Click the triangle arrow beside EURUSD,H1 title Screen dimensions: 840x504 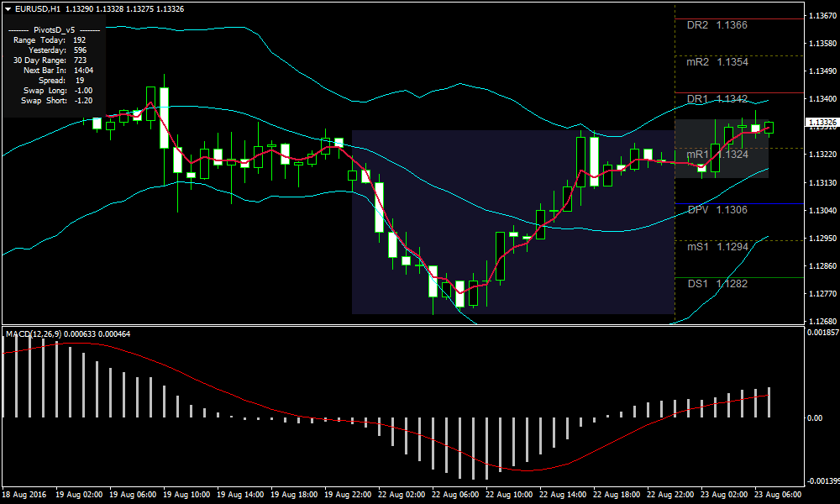pyautogui.click(x=8, y=8)
